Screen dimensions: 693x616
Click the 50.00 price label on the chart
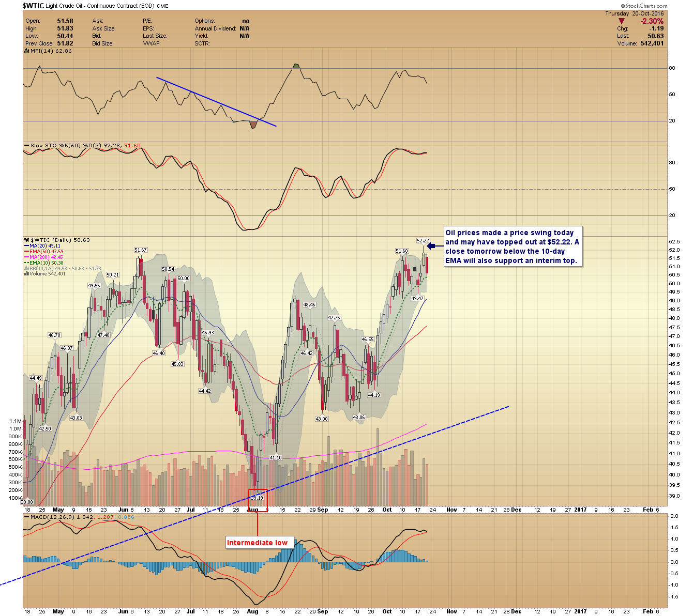pos(184,279)
